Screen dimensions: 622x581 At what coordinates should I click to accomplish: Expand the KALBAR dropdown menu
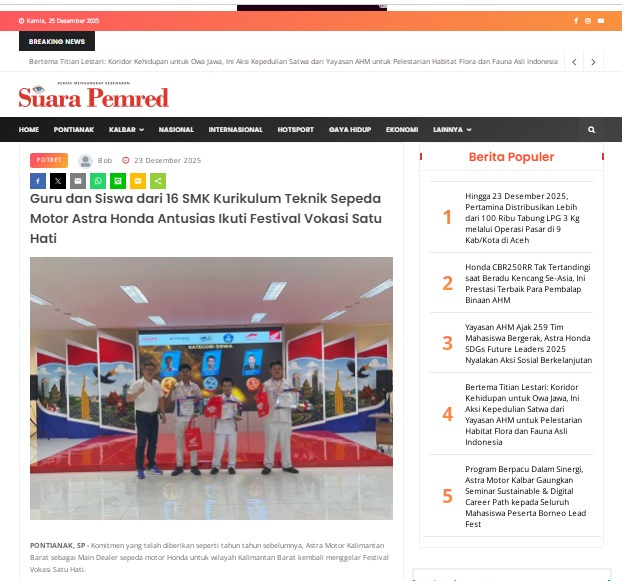[126, 130]
